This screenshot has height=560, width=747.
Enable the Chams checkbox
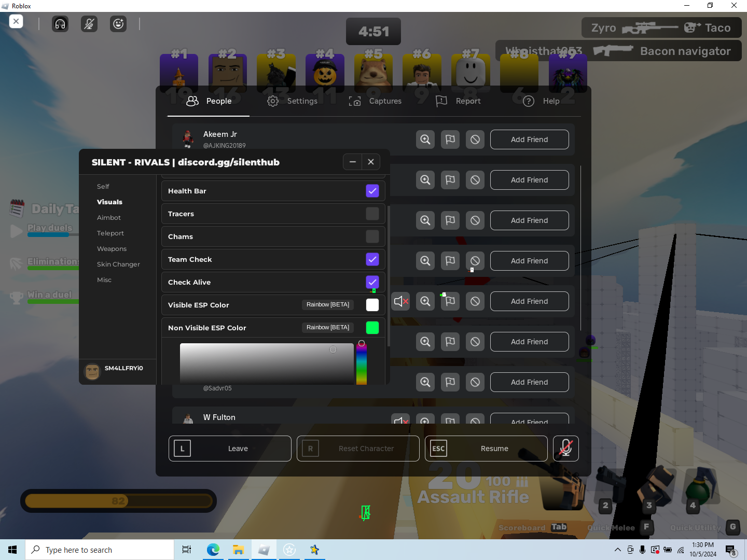[372, 236]
